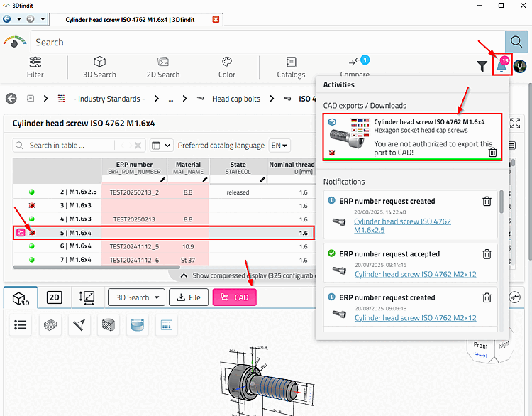Image resolution: width=532 pixels, height=416 pixels.
Task: Click the funnel filter icon
Action: click(x=482, y=66)
